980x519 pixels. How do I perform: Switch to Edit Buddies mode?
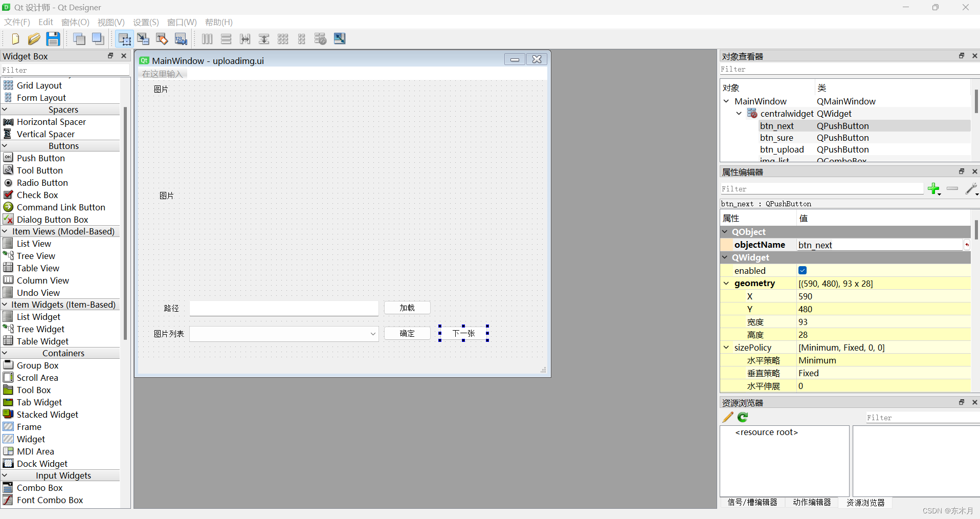pos(162,39)
